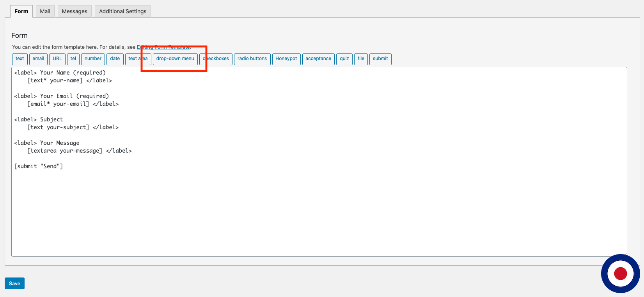Insert a tel field tag
This screenshot has height=297, width=644.
(x=73, y=59)
